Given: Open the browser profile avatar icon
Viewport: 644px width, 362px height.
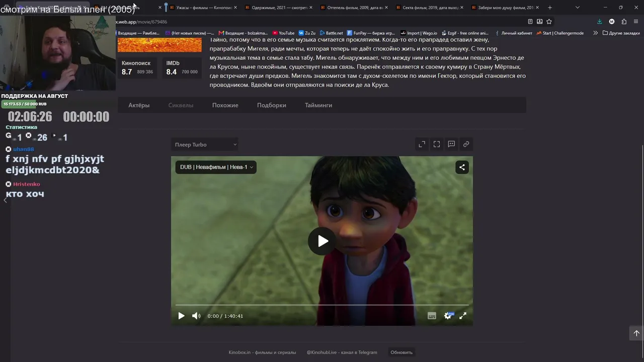Looking at the screenshot, I should click(612, 22).
